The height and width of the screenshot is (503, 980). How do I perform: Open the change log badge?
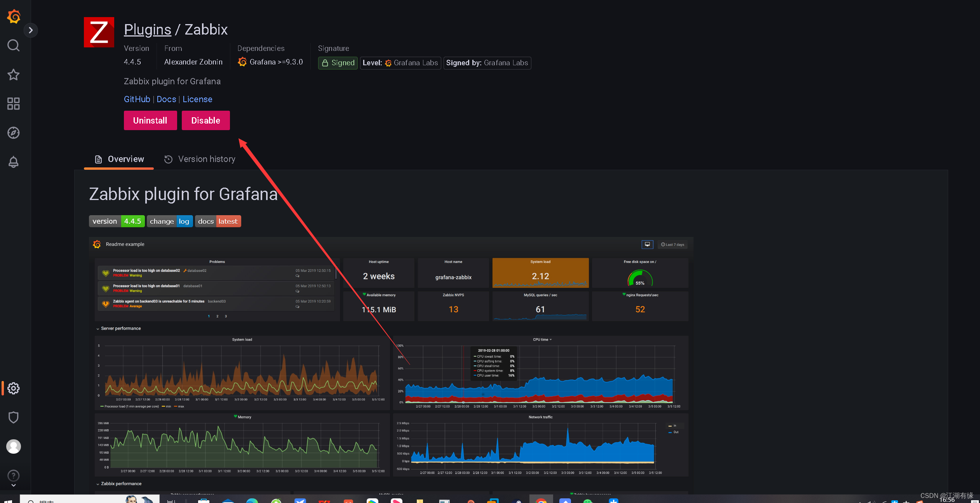tap(170, 221)
